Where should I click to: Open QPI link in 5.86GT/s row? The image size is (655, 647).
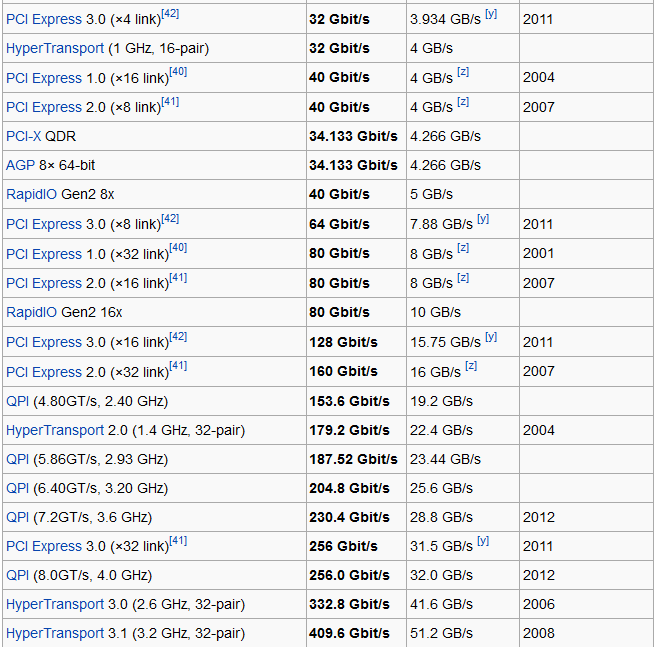(x=18, y=459)
